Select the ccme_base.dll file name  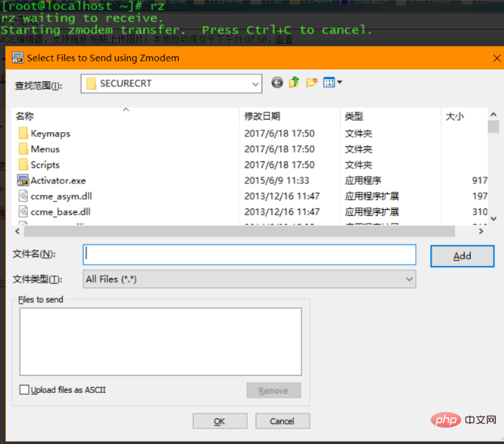pos(61,212)
